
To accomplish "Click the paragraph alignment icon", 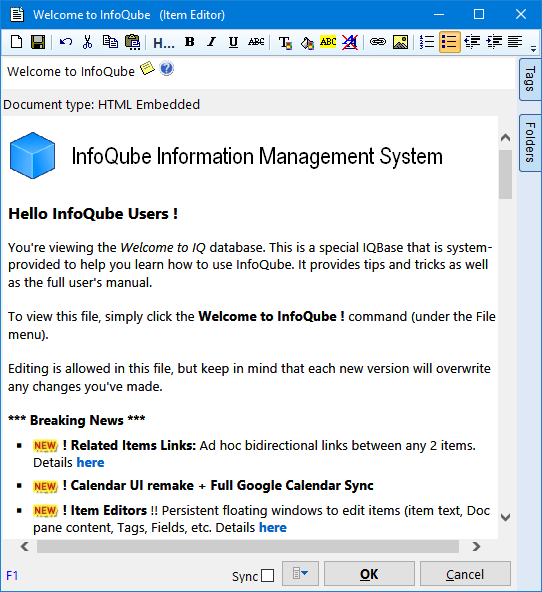I will click(515, 42).
